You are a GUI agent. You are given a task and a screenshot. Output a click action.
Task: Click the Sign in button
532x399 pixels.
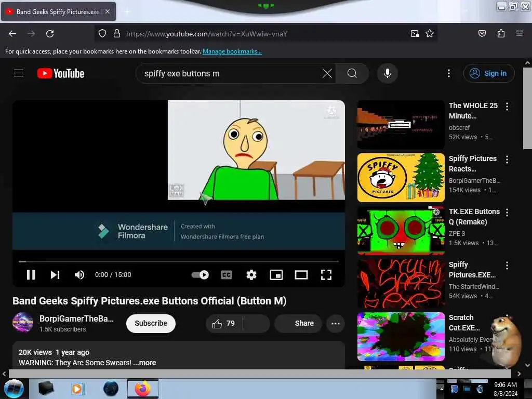489,73
